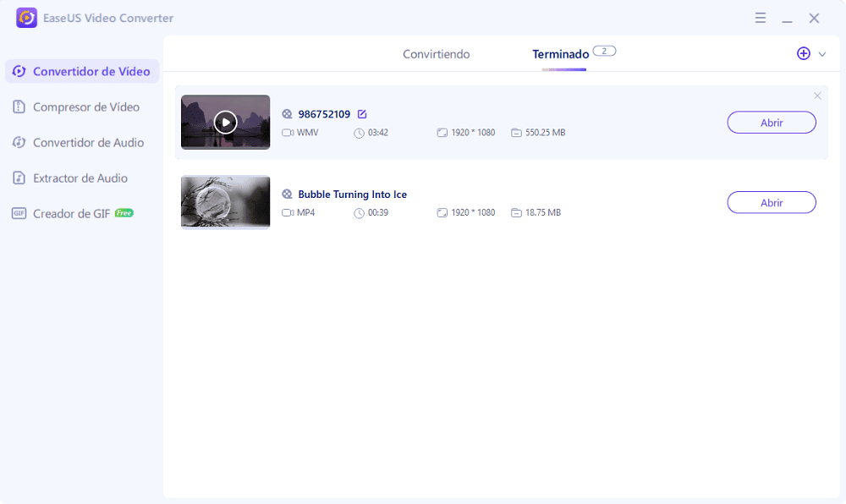The height and width of the screenshot is (504, 846).
Task: Open Bubble Turning Into Ice with Abrir
Action: [x=772, y=202]
